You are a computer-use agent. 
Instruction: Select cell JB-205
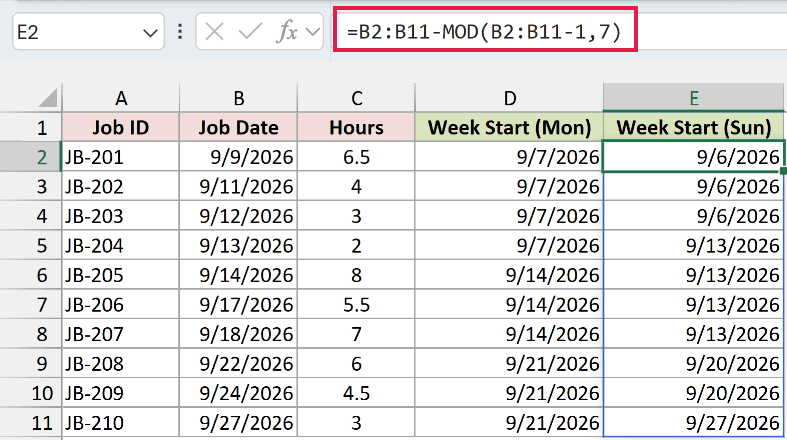point(120,275)
